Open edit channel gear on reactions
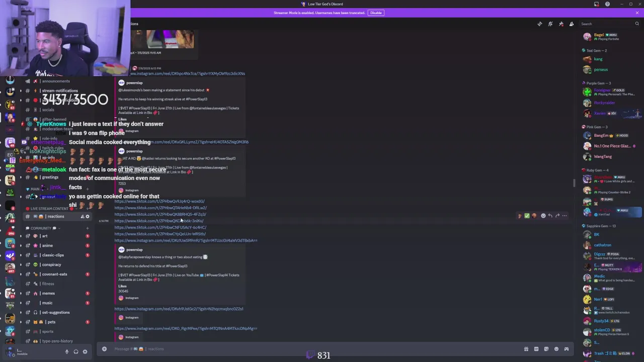 [x=87, y=217]
